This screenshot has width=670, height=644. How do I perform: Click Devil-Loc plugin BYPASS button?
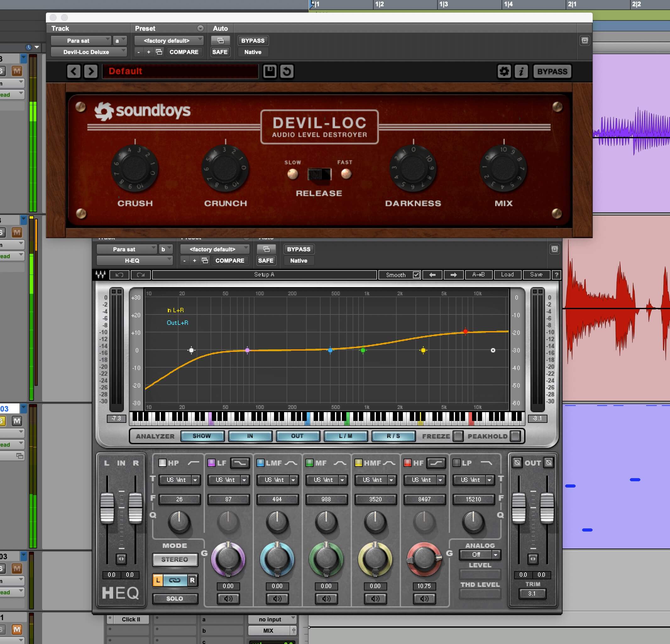coord(552,71)
